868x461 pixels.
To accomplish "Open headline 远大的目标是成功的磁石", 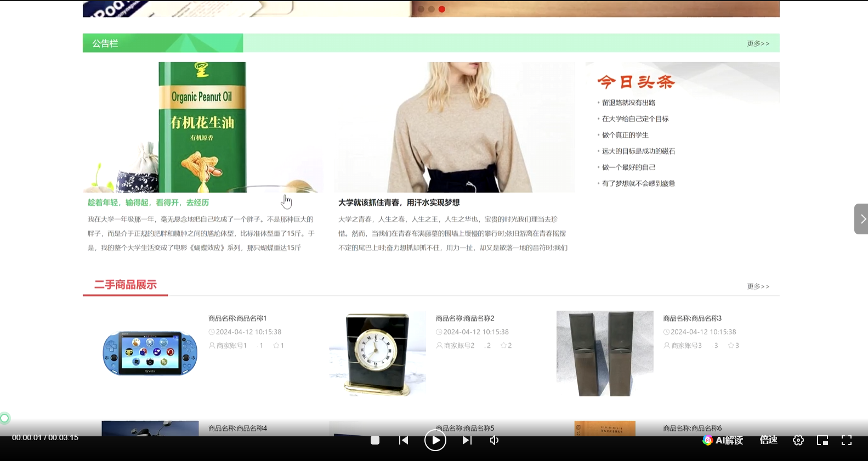I will tap(639, 151).
